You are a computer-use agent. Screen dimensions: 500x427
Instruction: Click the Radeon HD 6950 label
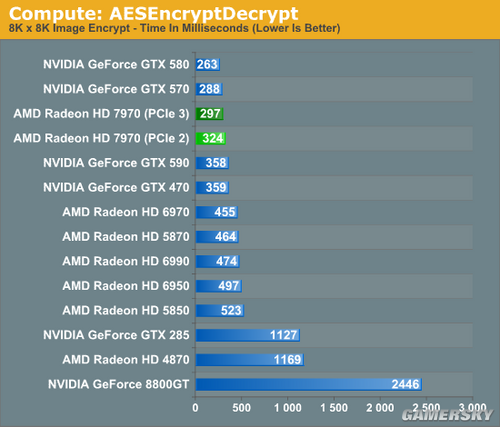[x=126, y=286]
